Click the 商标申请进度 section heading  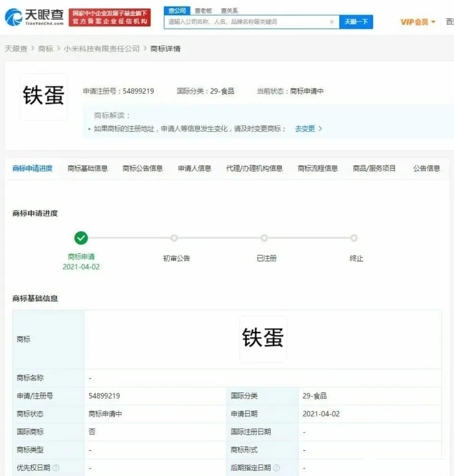point(35,214)
